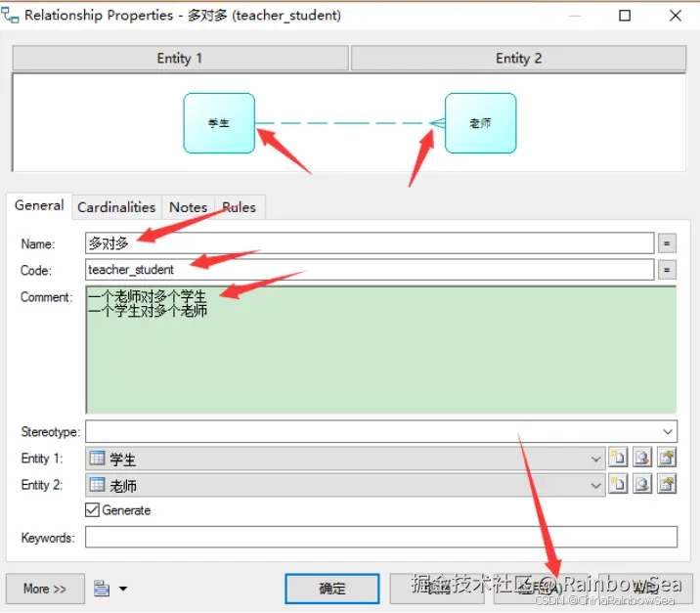Viewport: 700px width, 613px height.
Task: Click the Select Object icon in Entity 1 row
Action: click(x=642, y=458)
